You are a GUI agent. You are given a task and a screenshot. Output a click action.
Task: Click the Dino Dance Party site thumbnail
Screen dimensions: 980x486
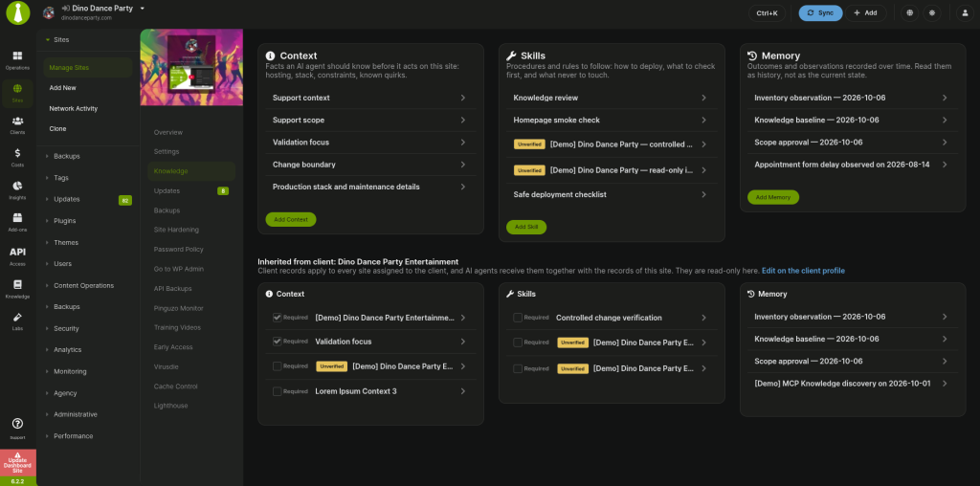click(191, 67)
